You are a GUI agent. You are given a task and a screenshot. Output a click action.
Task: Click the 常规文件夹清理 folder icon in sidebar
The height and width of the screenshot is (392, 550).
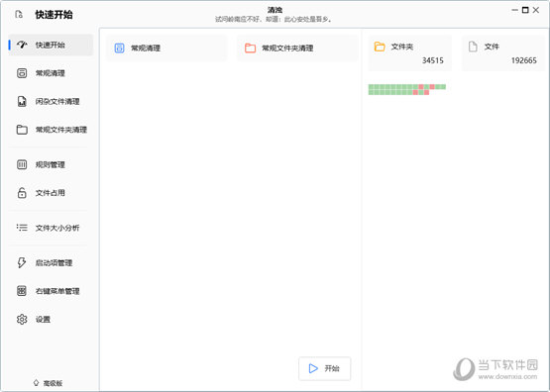[x=22, y=130]
